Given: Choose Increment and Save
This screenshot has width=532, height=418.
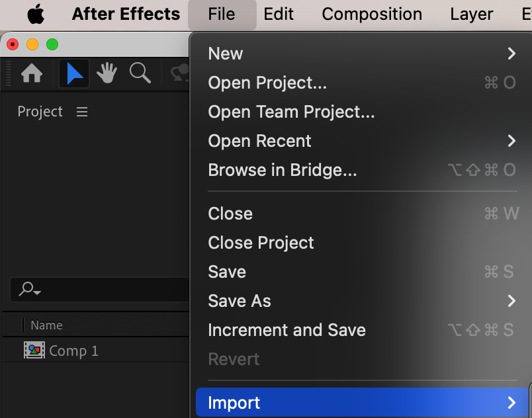Looking at the screenshot, I should tap(287, 330).
